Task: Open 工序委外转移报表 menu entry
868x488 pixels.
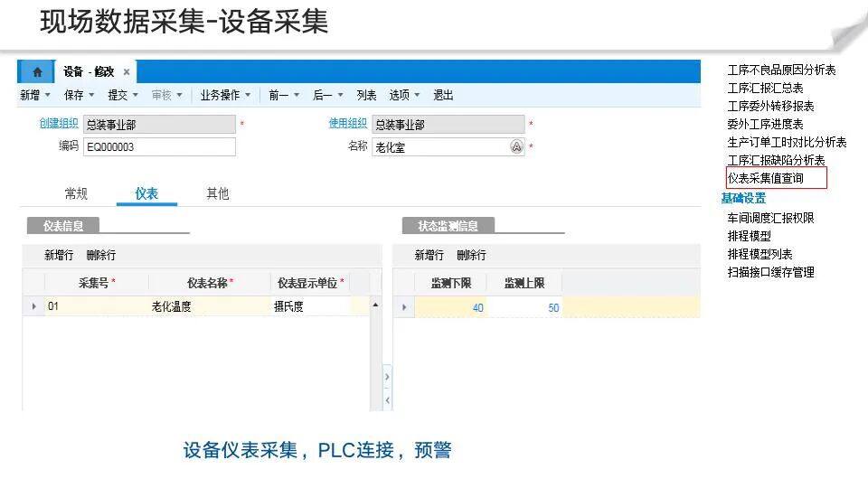Action: point(770,106)
